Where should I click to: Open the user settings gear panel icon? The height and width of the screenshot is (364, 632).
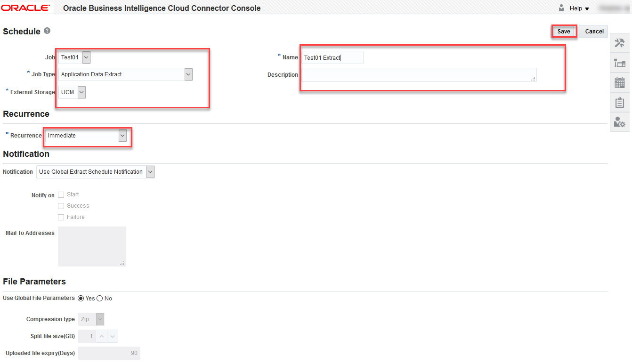pos(619,122)
